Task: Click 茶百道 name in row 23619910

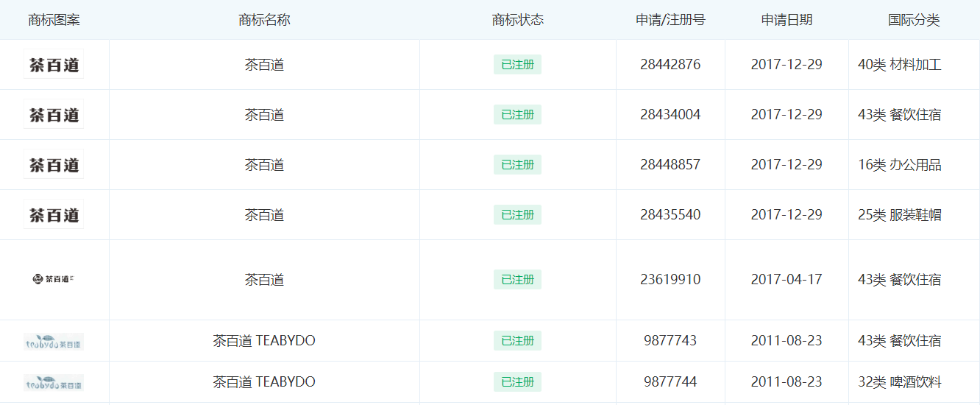Action: tap(264, 280)
